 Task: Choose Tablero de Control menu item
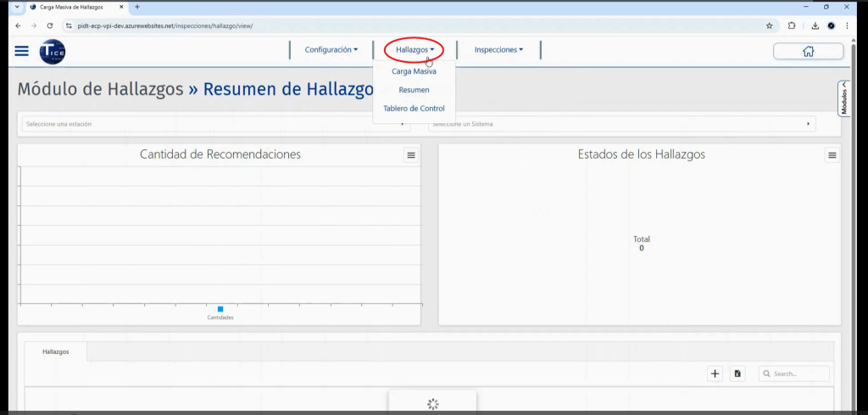414,109
